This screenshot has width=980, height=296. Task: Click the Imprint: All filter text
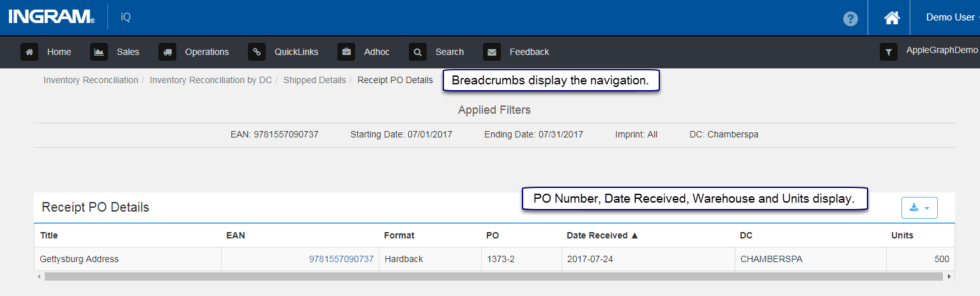tap(636, 135)
